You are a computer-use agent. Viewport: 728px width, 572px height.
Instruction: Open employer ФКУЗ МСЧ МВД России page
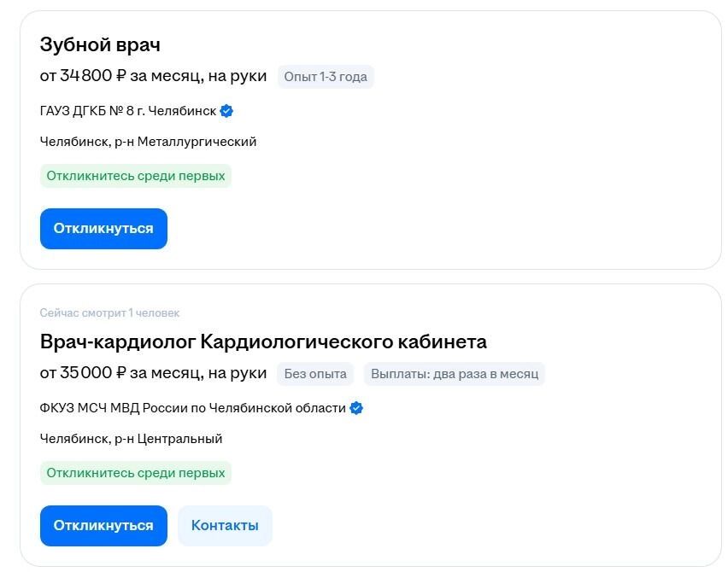[x=192, y=408]
